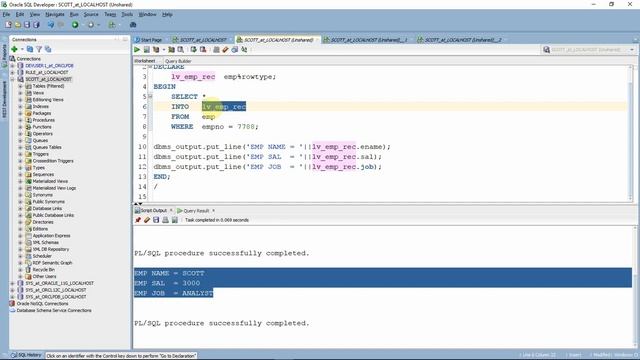Click the 'END;' line in the editor
Image resolution: width=640 pixels, height=360 pixels.
click(162, 177)
